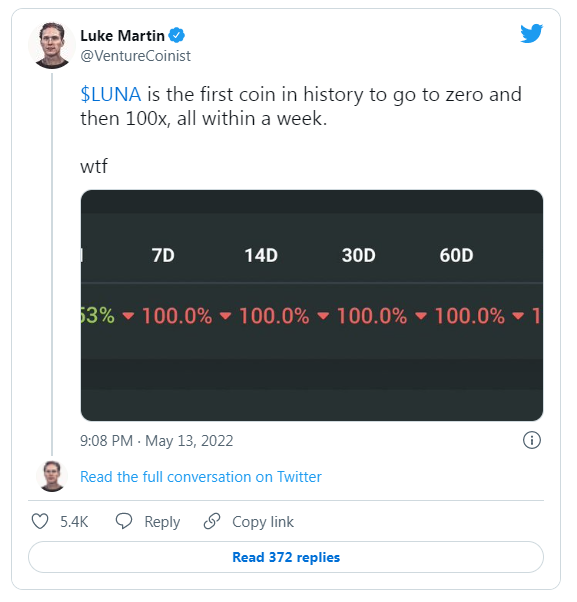The width and height of the screenshot is (577, 602).
Task: Click the 7D column header in image
Action: point(163,255)
